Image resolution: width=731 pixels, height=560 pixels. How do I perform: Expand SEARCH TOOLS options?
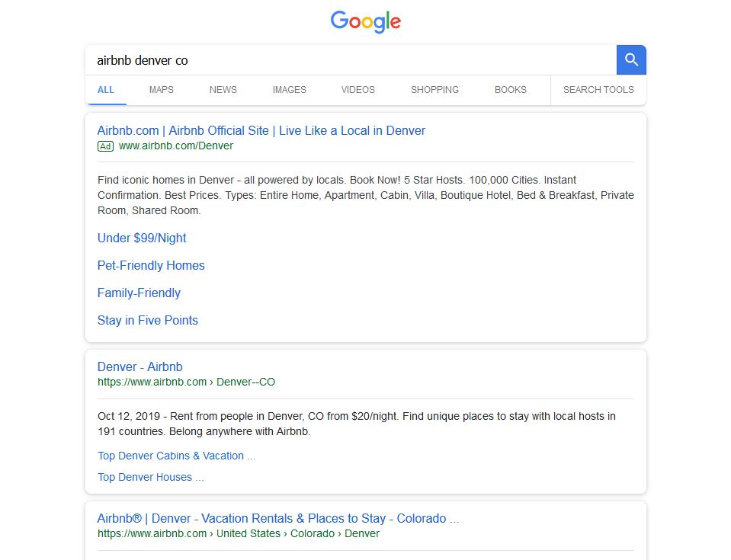pos(598,90)
